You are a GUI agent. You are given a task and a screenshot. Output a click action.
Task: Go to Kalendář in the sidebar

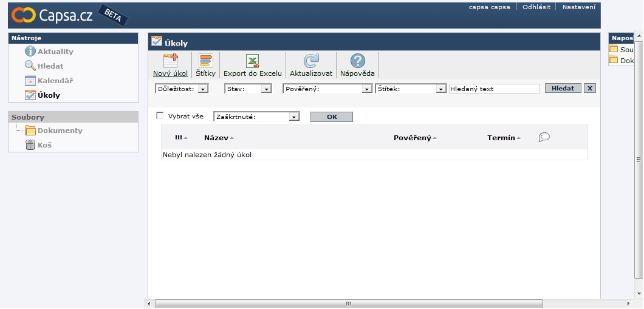point(55,81)
